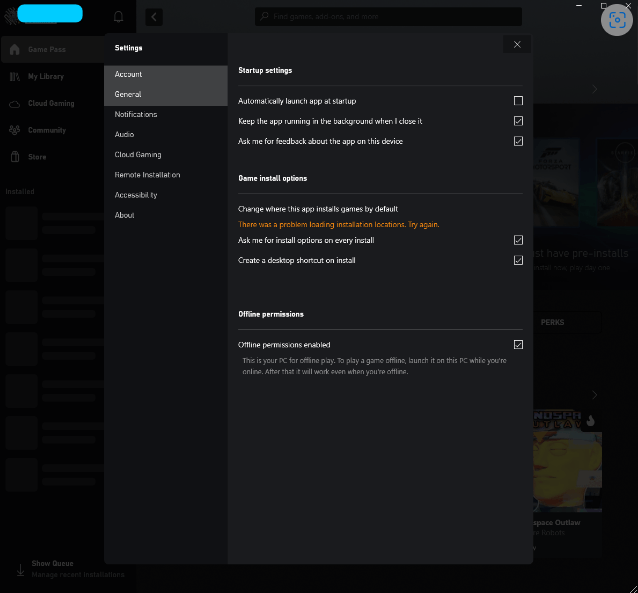Disable Offline permissions enabled checkbox
This screenshot has width=638, height=593.
point(518,345)
